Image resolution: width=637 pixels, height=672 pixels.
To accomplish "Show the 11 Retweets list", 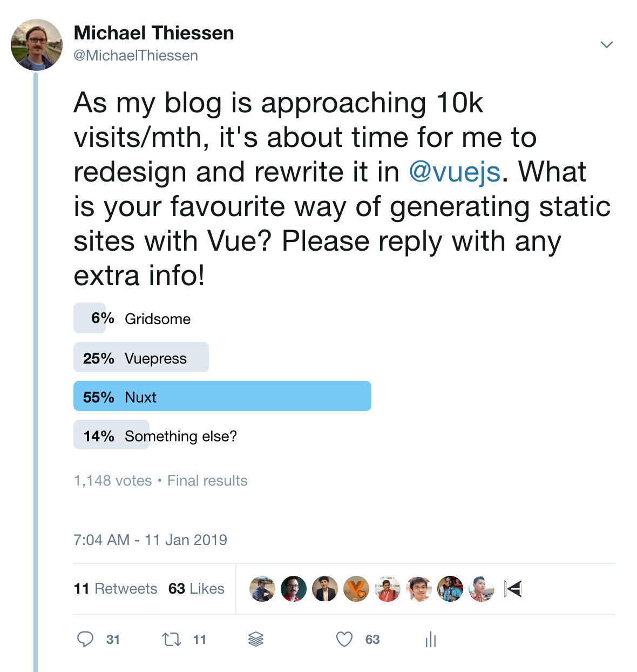I will pyautogui.click(x=116, y=588).
